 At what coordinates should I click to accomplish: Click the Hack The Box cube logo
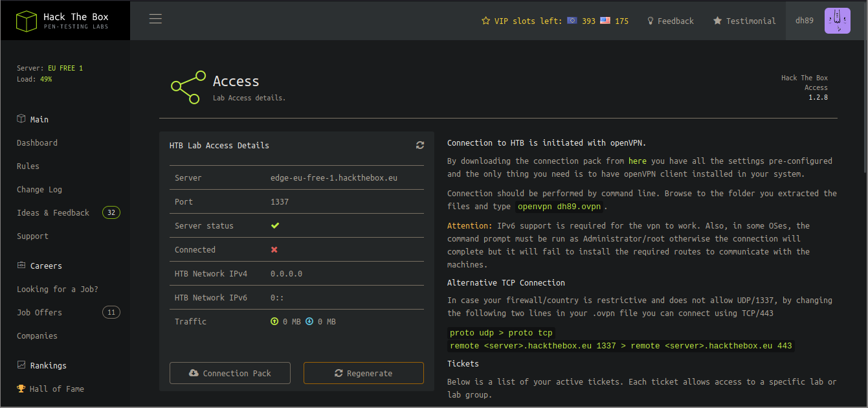pos(27,21)
